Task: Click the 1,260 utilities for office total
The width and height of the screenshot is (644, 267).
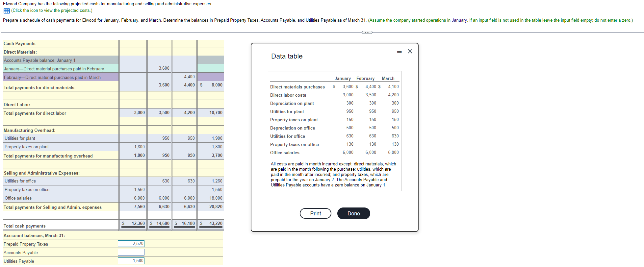Action: (x=211, y=181)
